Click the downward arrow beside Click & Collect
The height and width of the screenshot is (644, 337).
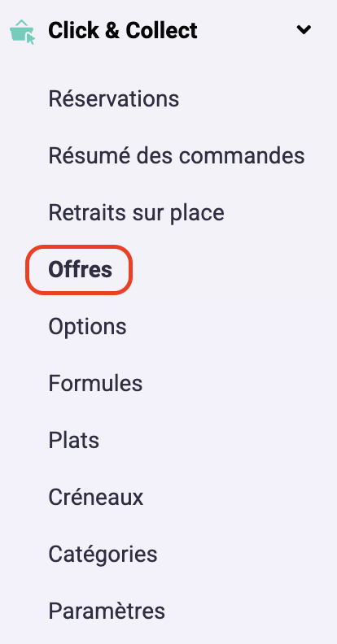(x=304, y=29)
